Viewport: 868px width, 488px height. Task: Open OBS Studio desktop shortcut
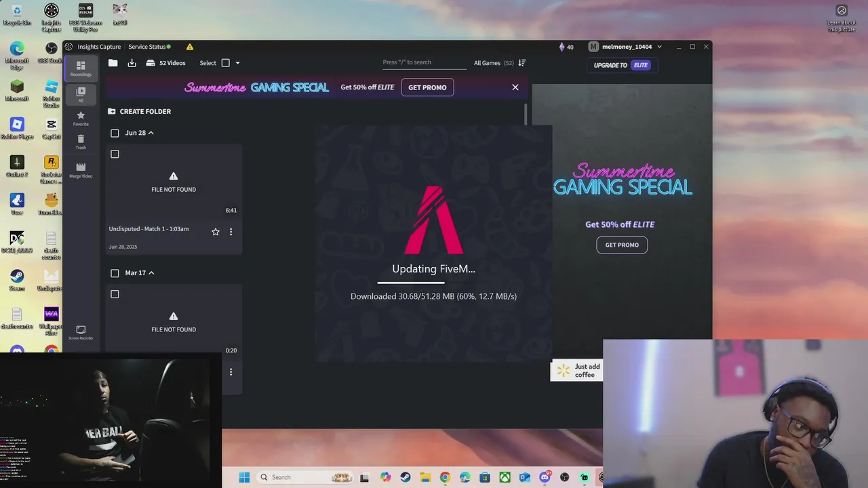[x=52, y=52]
